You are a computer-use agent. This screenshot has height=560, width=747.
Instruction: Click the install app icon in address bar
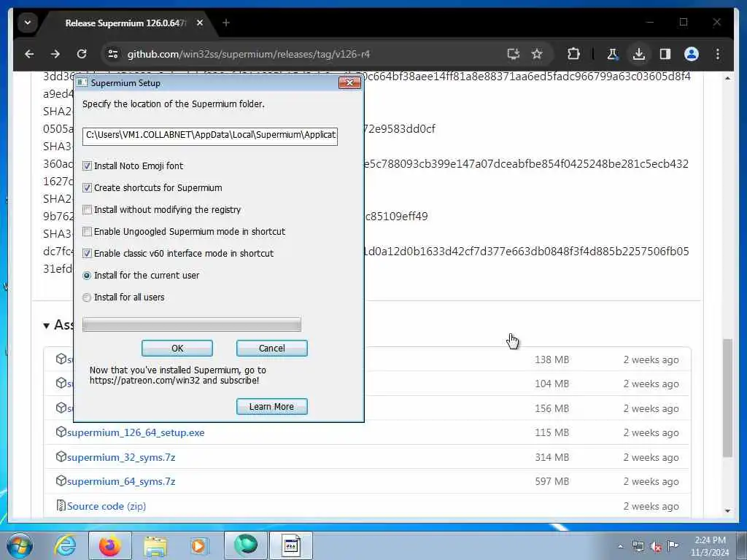(x=513, y=54)
